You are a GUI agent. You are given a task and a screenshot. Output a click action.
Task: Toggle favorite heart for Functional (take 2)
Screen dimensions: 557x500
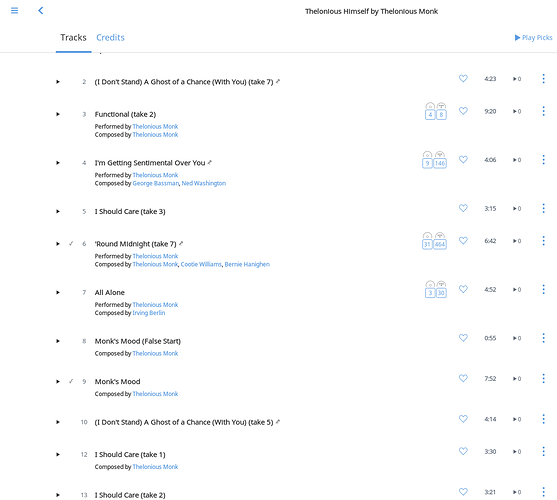click(x=463, y=111)
